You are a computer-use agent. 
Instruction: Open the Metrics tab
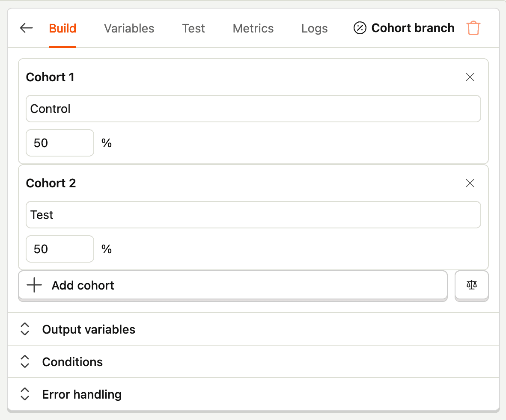253,28
